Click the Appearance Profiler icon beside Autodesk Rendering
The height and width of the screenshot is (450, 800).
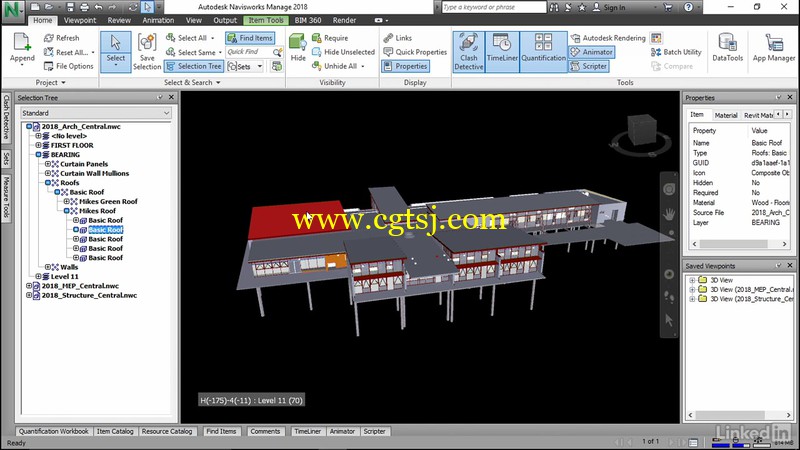[657, 38]
